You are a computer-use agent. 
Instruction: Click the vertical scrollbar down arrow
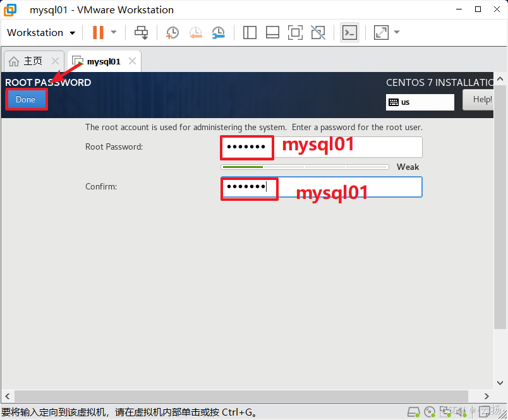click(500, 383)
